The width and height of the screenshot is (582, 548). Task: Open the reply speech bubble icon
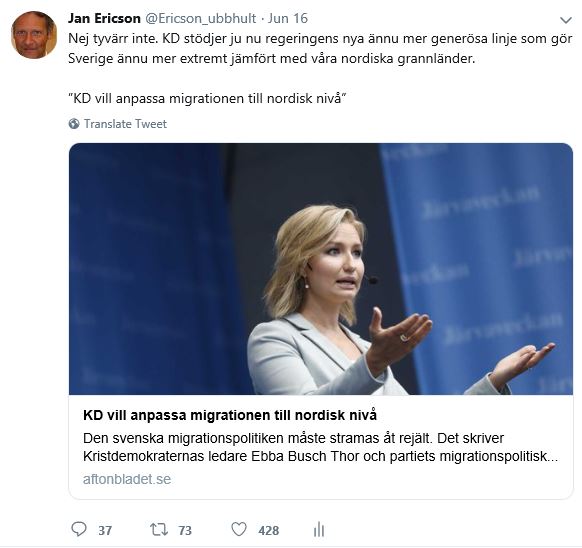pos(79,529)
